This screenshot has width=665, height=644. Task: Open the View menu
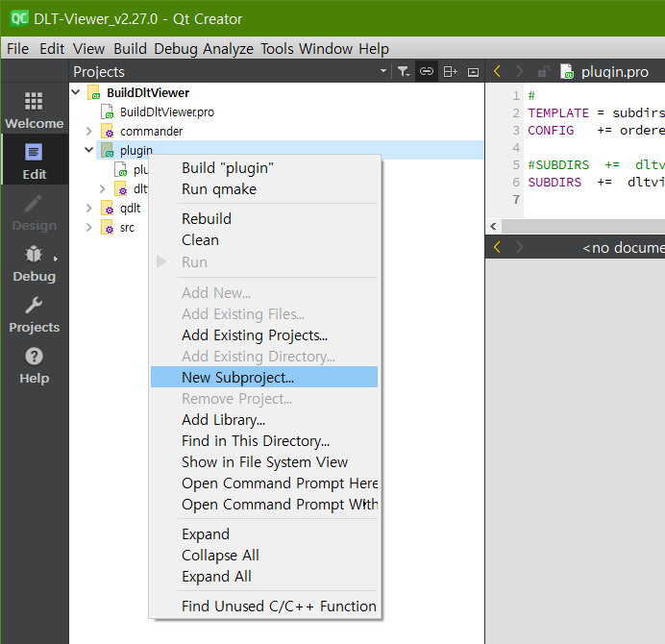(88, 49)
